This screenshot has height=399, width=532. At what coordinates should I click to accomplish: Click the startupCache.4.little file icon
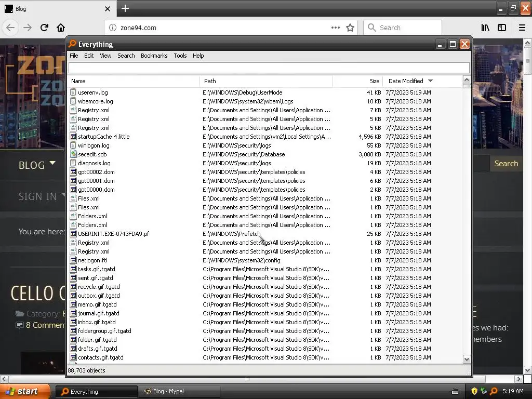pyautogui.click(x=73, y=137)
